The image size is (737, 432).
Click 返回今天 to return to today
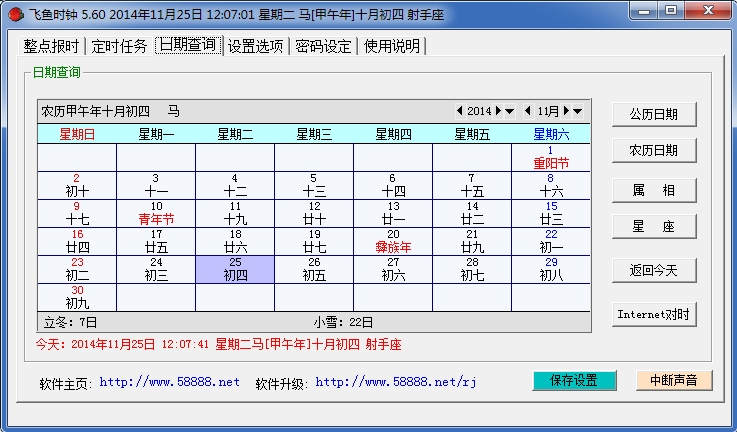click(654, 270)
